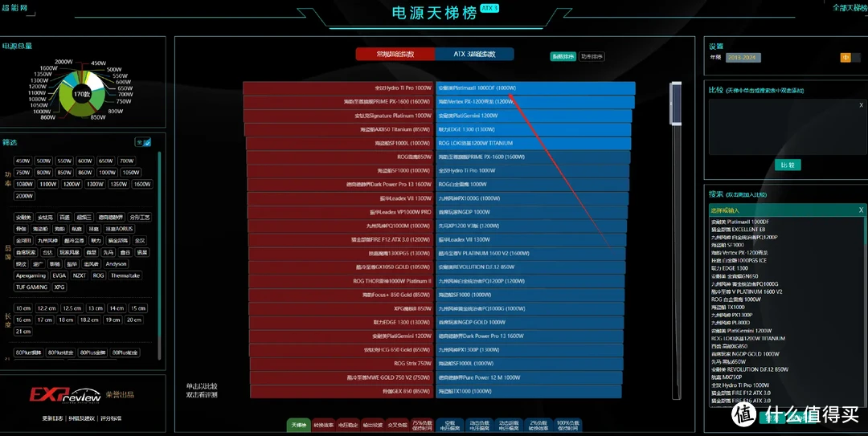Viewport: 868px width, 436px height.
Task: Click the search results list scrollbar
Action: coord(865,232)
